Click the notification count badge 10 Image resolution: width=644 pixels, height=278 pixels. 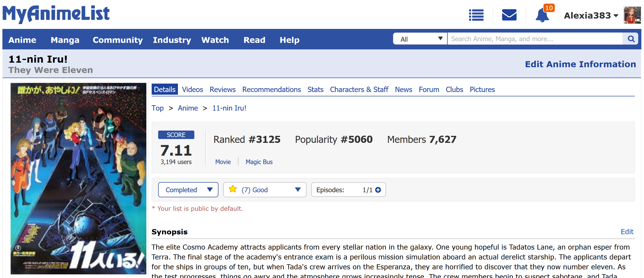pos(549,8)
